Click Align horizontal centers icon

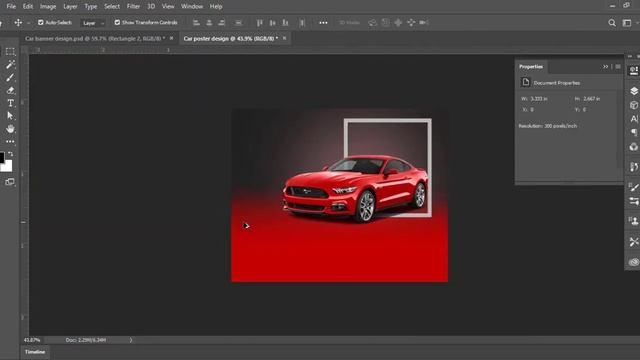point(209,22)
